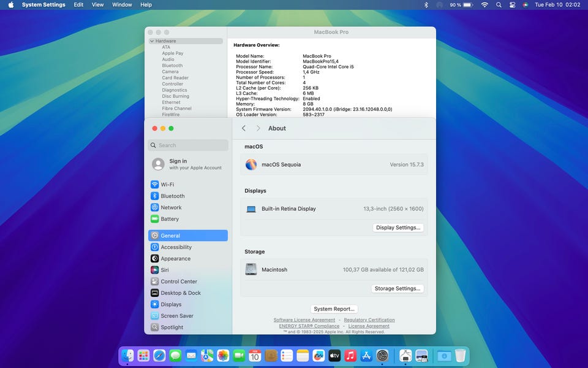This screenshot has height=368, width=588.
Task: Open the System Report button
Action: (x=334, y=309)
